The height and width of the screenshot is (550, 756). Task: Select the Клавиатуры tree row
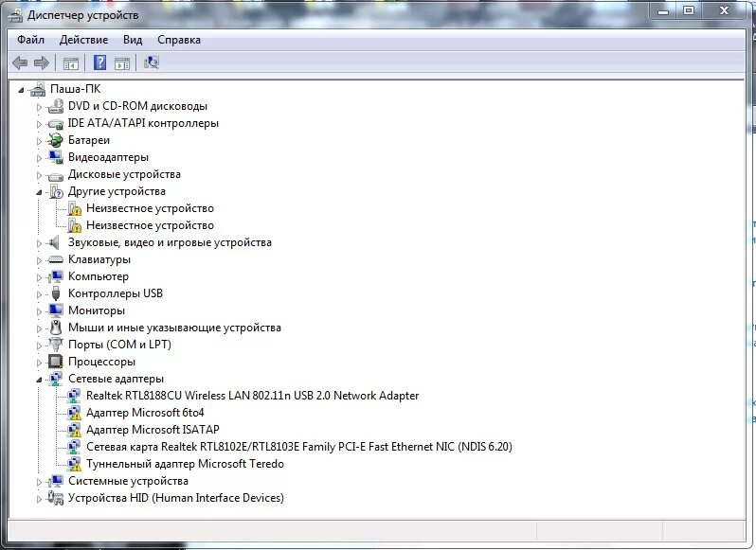click(x=99, y=259)
